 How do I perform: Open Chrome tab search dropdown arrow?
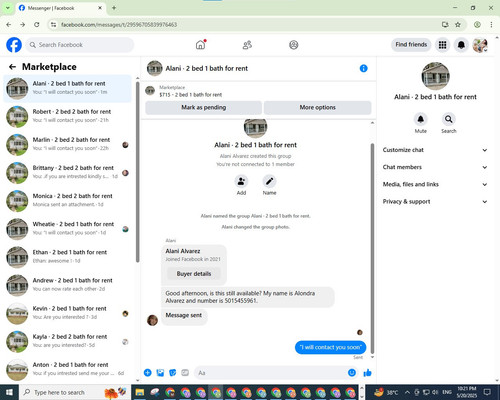point(7,8)
